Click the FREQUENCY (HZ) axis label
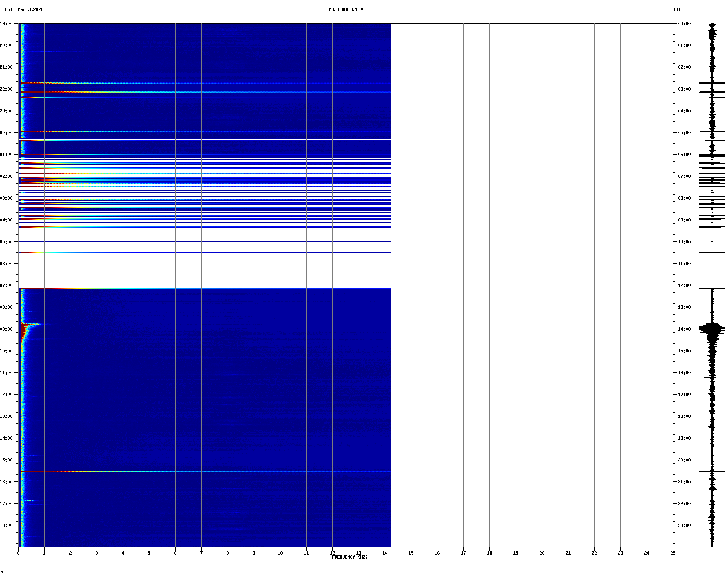This screenshot has height=576, width=728. [x=349, y=557]
